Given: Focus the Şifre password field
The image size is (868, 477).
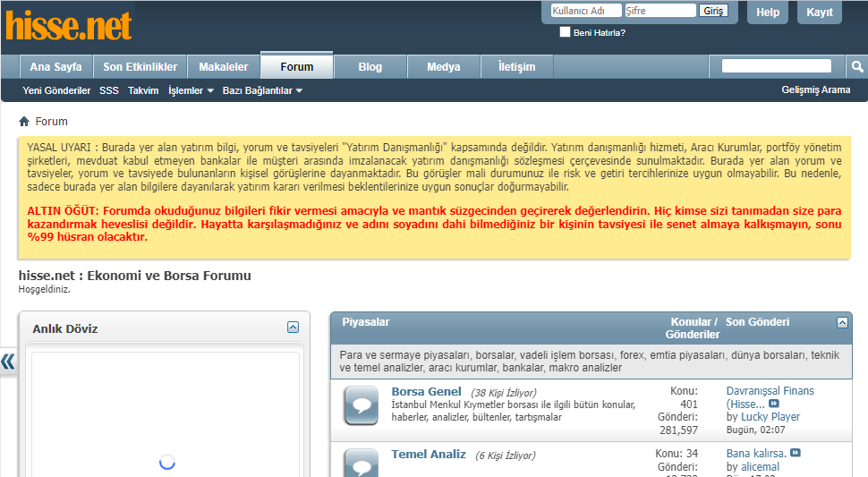Looking at the screenshot, I should (660, 11).
